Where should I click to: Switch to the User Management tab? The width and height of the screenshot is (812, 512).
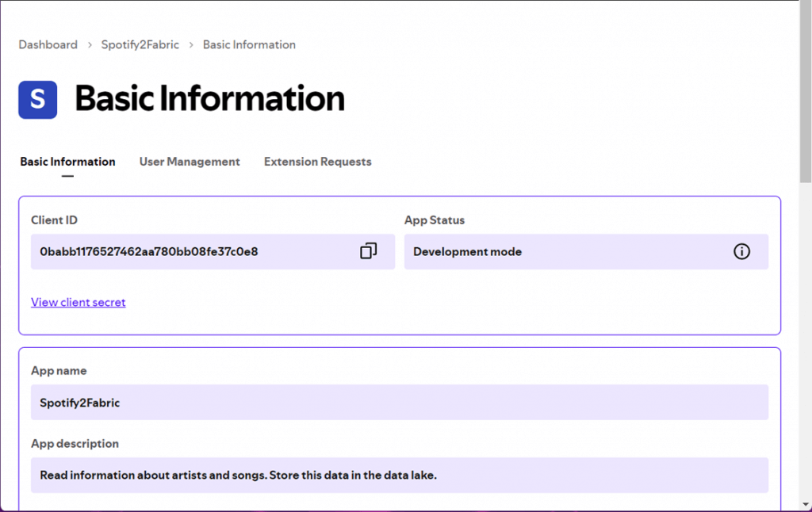click(x=190, y=162)
